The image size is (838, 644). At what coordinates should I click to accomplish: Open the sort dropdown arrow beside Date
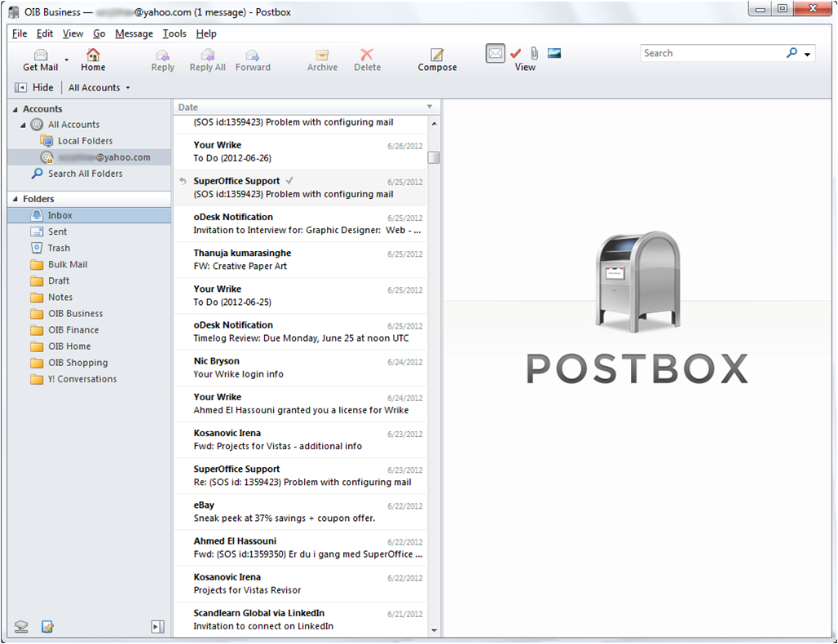click(x=430, y=107)
